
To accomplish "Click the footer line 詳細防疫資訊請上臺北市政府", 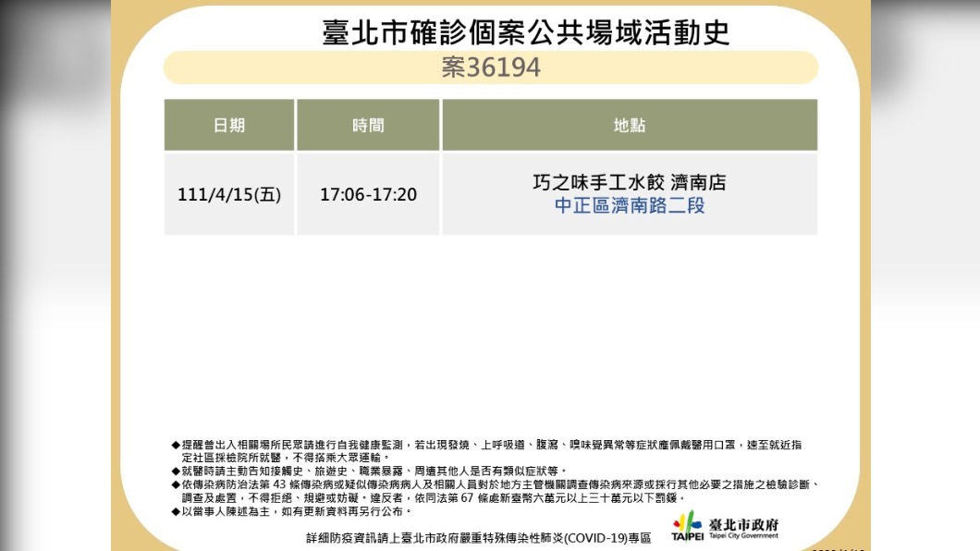I will pyautogui.click(x=479, y=538).
